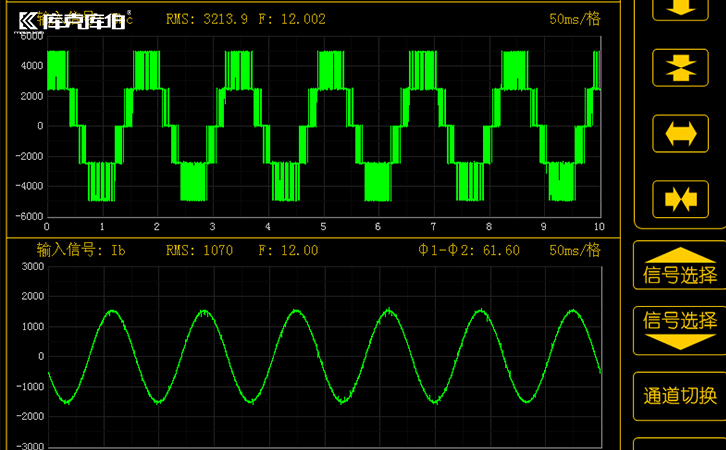Click the vertical compress arrows icon
The height and width of the screenshot is (450, 726).
pos(680,67)
